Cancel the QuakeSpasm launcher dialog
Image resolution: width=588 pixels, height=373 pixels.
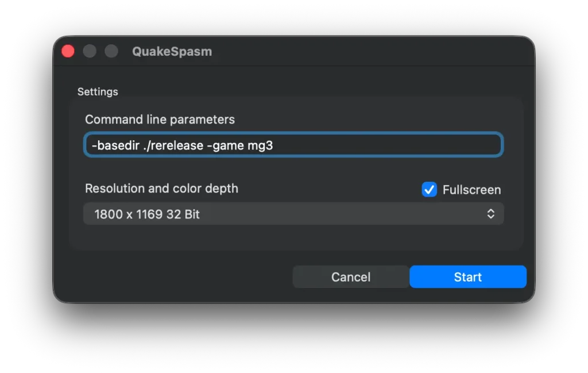[351, 277]
